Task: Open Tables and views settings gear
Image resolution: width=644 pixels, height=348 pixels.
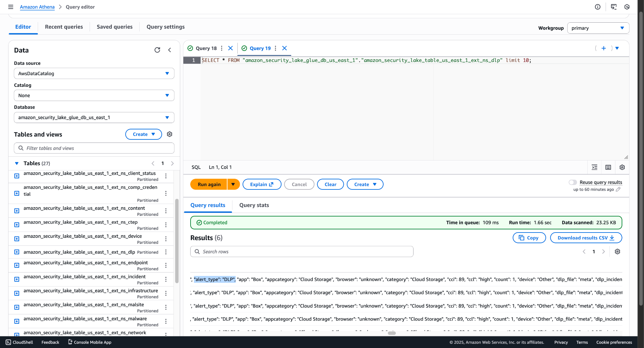Action: 169,134
